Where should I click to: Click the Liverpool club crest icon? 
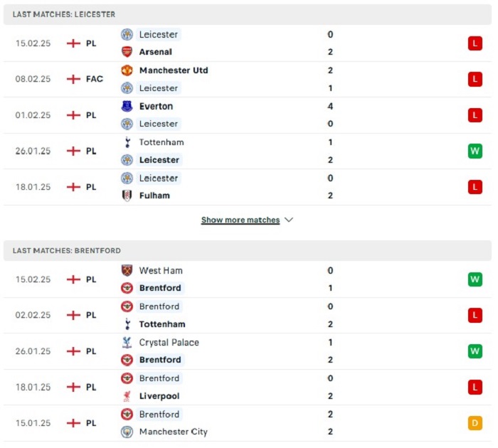pyautogui.click(x=127, y=396)
